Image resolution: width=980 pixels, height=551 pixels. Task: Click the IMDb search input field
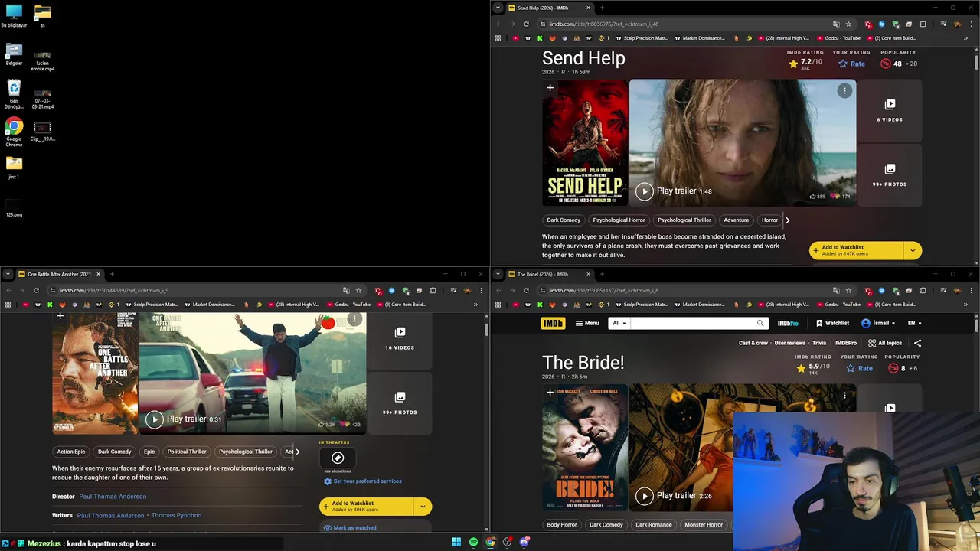pos(692,323)
